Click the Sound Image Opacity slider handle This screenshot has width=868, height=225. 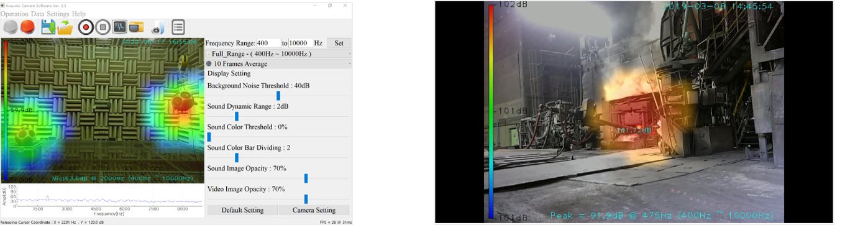tap(306, 178)
